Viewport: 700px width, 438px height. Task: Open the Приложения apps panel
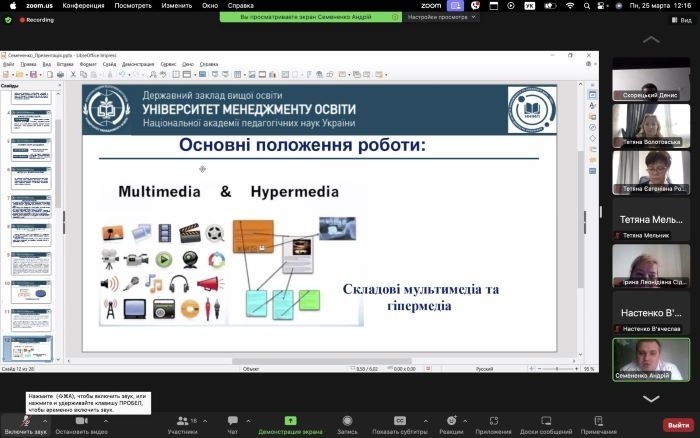click(493, 423)
